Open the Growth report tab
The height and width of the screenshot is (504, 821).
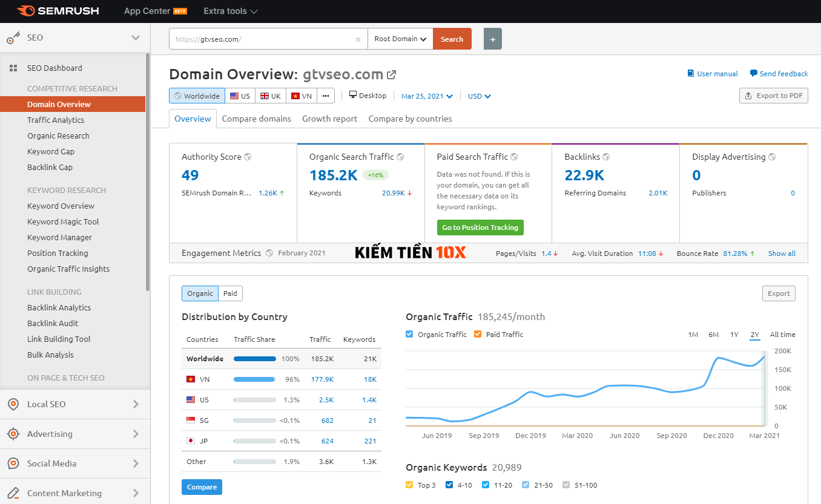[330, 119]
